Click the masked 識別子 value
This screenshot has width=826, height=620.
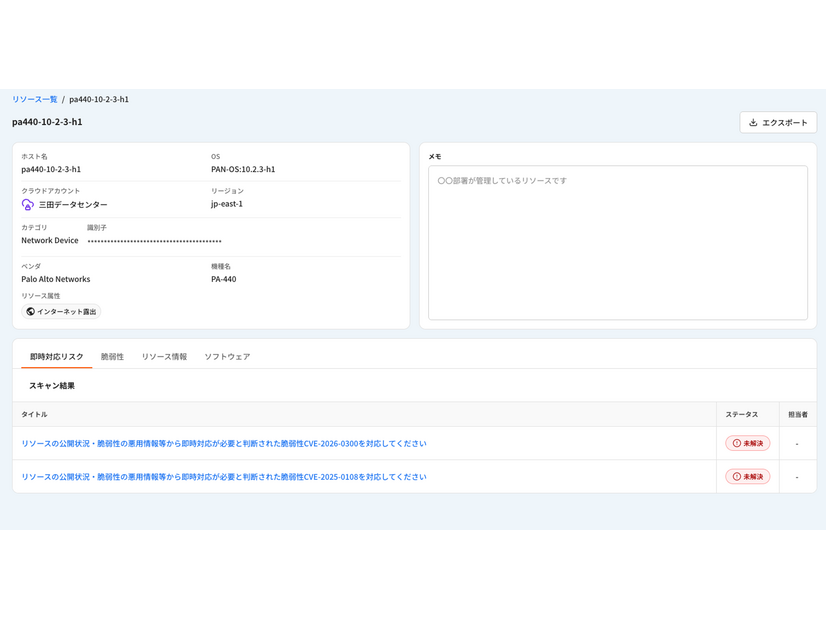pyautogui.click(x=154, y=241)
